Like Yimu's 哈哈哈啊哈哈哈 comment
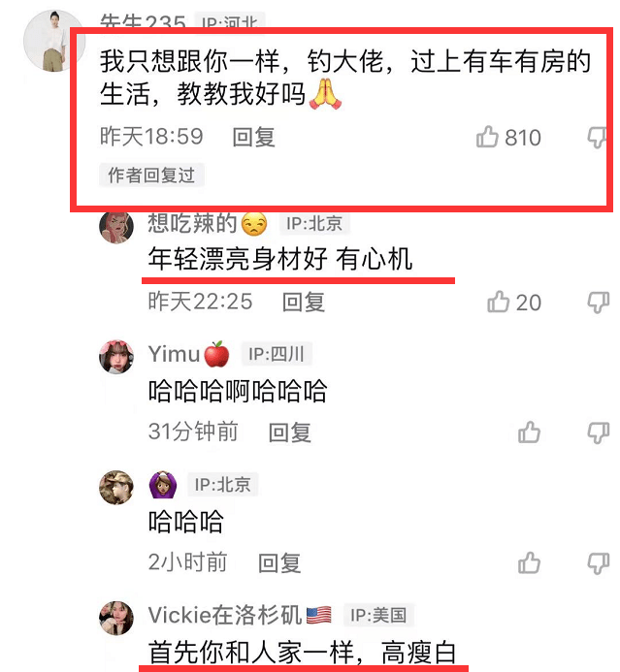This screenshot has height=672, width=620. point(529,432)
